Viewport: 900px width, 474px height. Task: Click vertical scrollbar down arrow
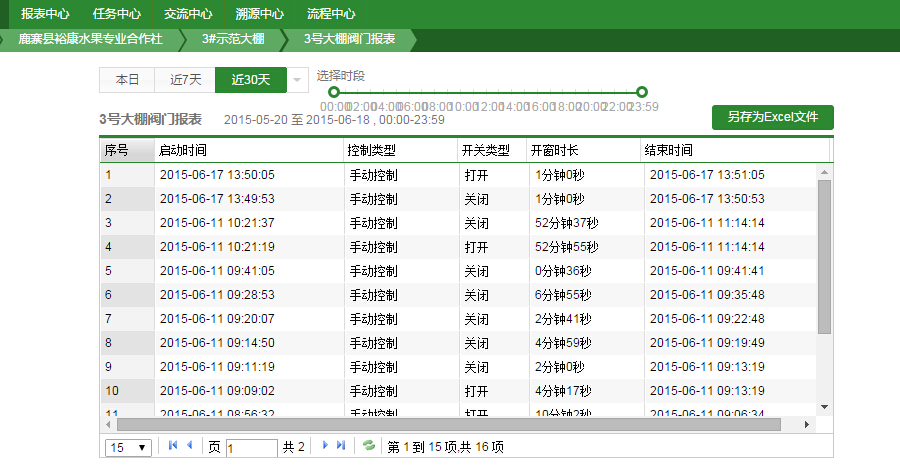(824, 406)
